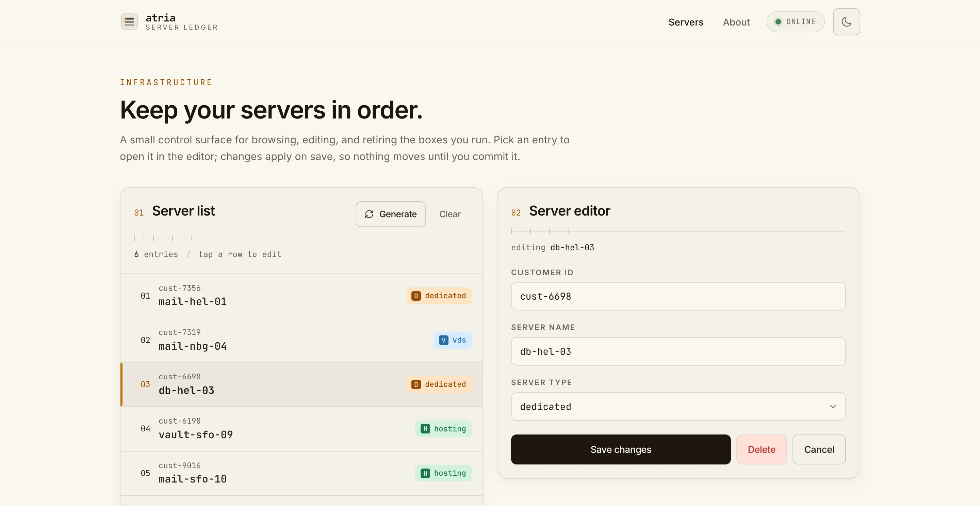The height and width of the screenshot is (506, 980).
Task: Delete the db-hel-03 server
Action: point(761,449)
